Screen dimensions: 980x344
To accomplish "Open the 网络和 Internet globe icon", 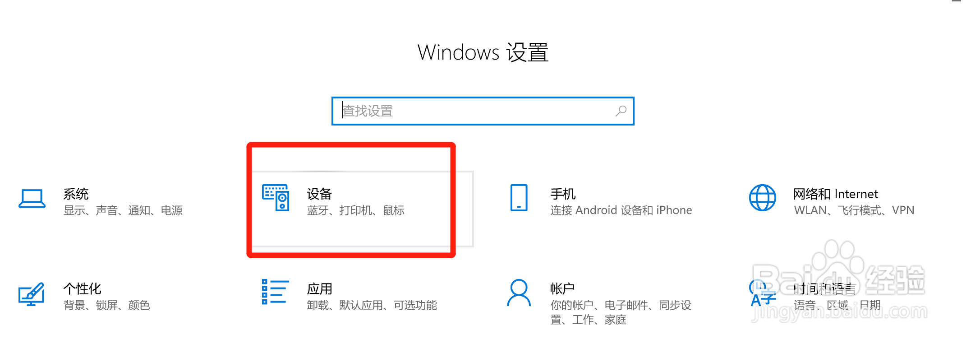I will [762, 198].
